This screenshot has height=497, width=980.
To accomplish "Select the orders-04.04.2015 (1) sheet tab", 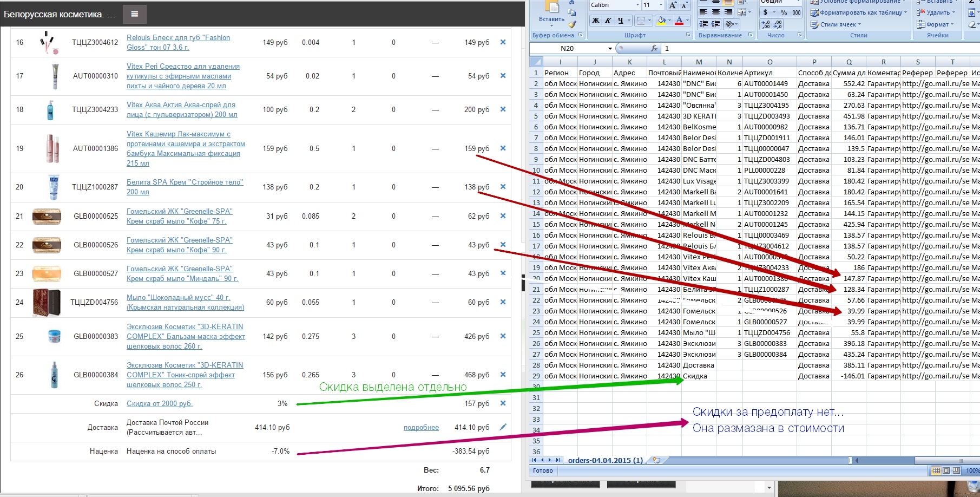I will pyautogui.click(x=605, y=460).
